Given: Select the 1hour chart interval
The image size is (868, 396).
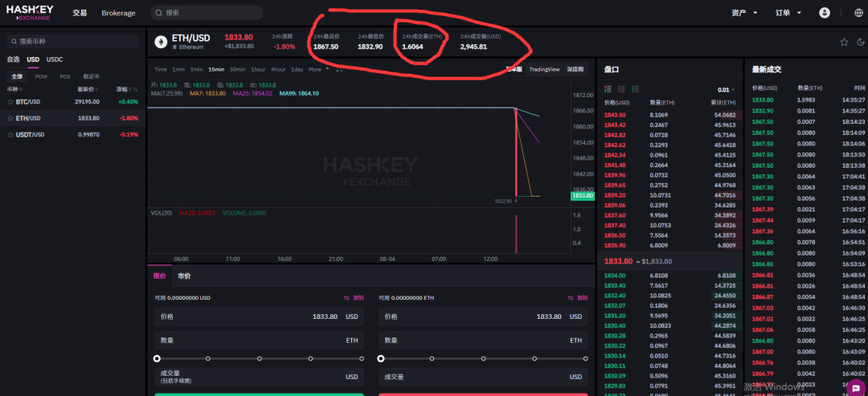Looking at the screenshot, I should pyautogui.click(x=259, y=69).
